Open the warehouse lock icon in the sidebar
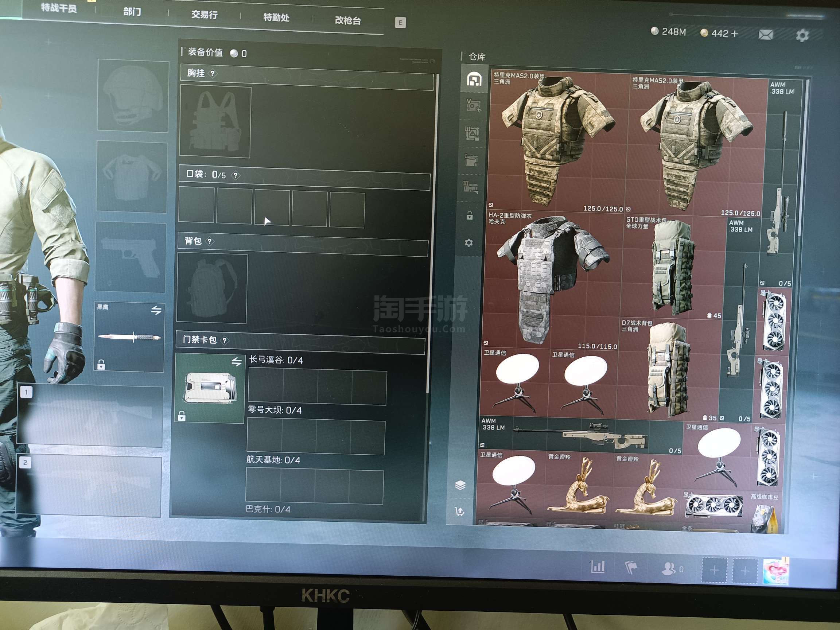The image size is (840, 630). click(x=470, y=216)
